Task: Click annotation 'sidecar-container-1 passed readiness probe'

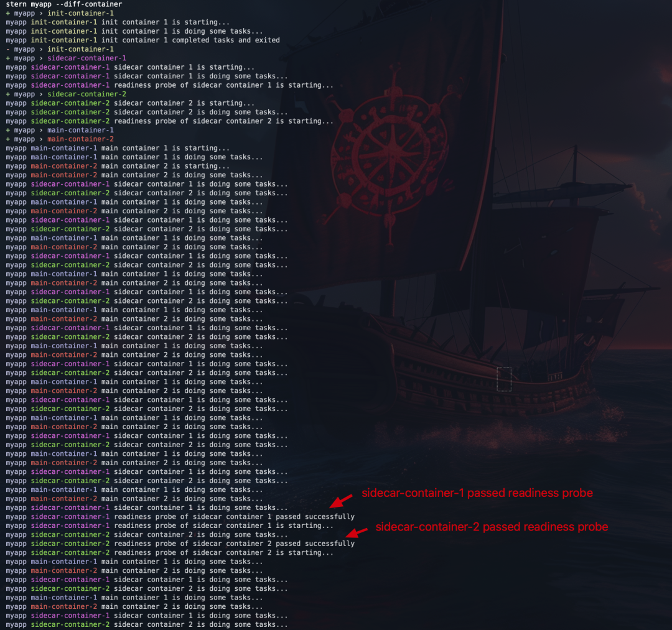Action: pyautogui.click(x=477, y=493)
